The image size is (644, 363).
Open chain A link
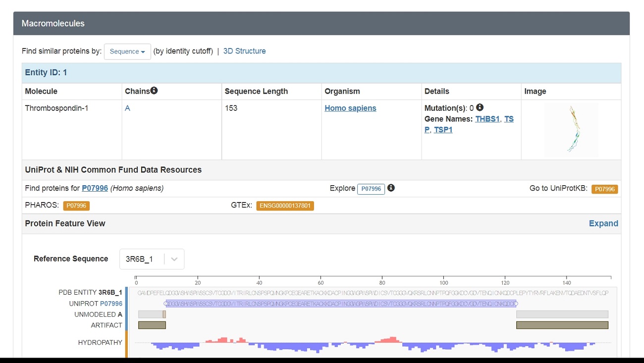point(127,108)
